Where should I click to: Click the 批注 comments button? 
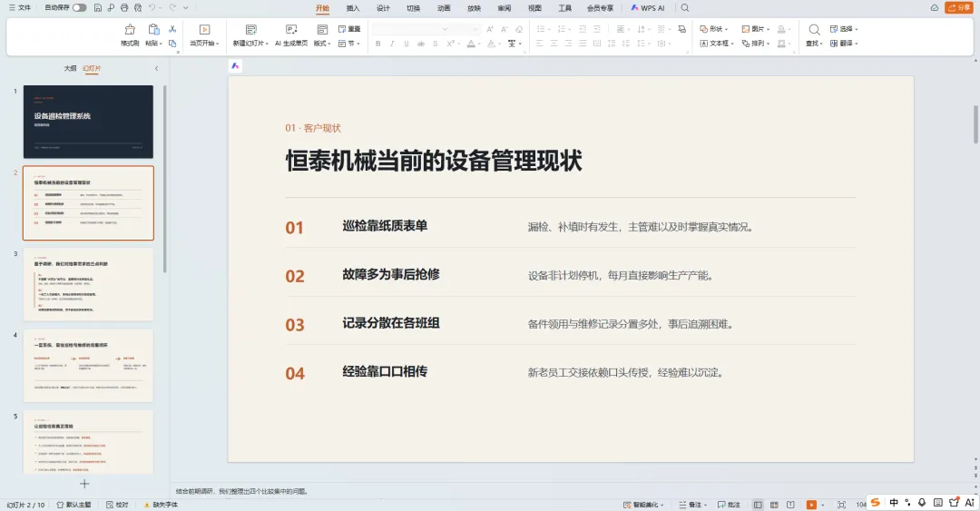tap(729, 505)
